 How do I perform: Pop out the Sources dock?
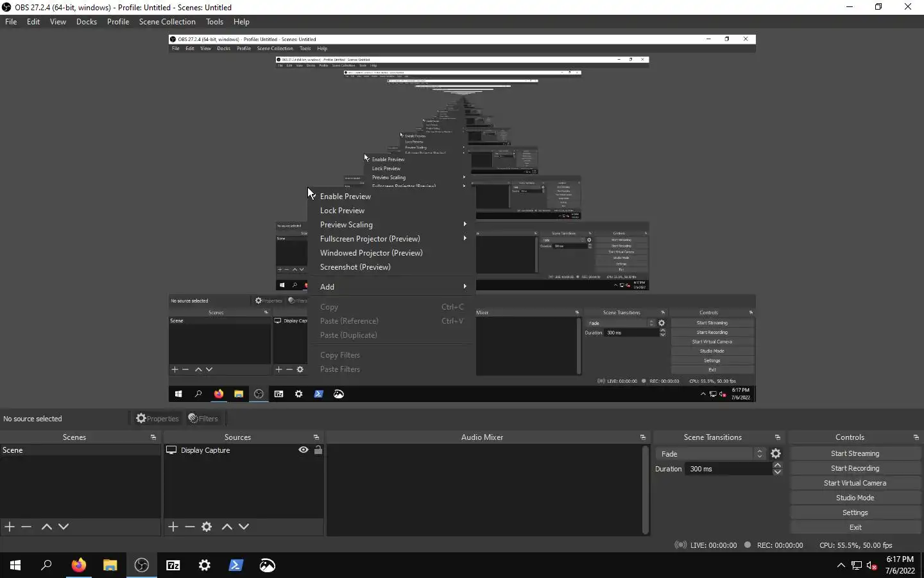pyautogui.click(x=316, y=437)
